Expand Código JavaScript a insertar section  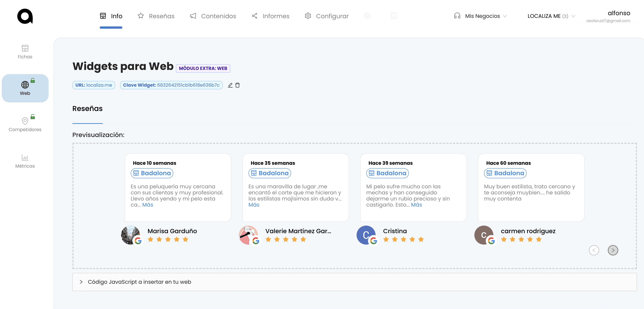tap(354, 282)
